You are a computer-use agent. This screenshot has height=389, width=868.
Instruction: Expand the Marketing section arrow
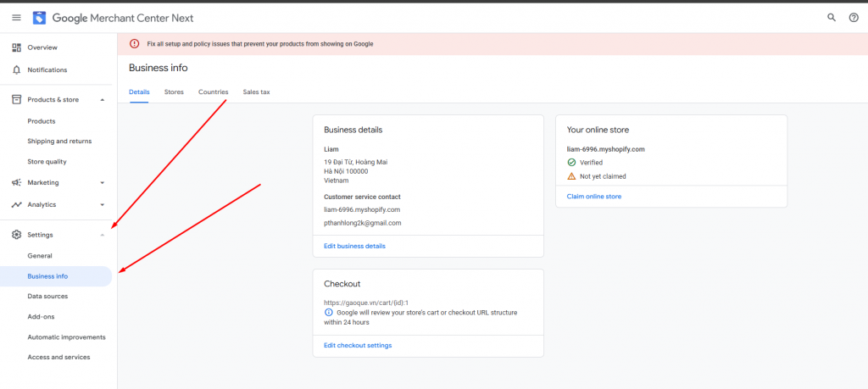point(103,182)
